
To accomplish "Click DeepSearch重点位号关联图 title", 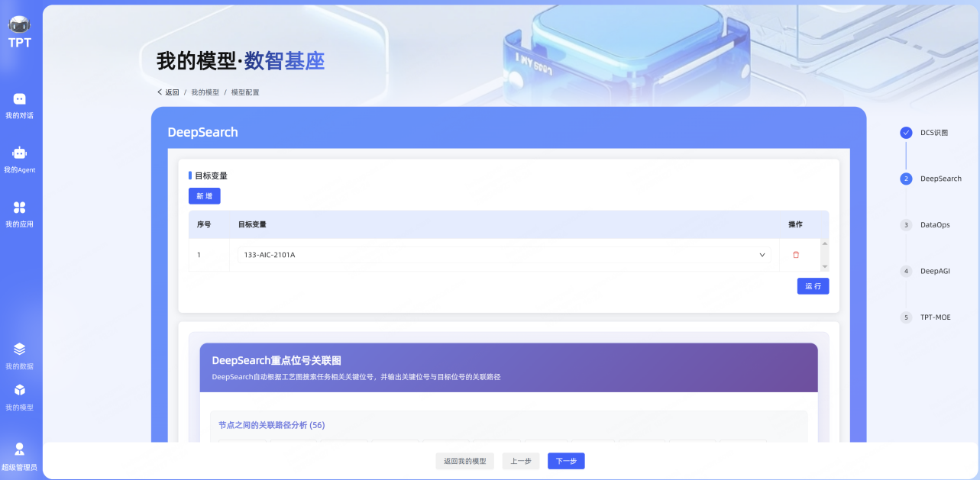I will pos(277,360).
